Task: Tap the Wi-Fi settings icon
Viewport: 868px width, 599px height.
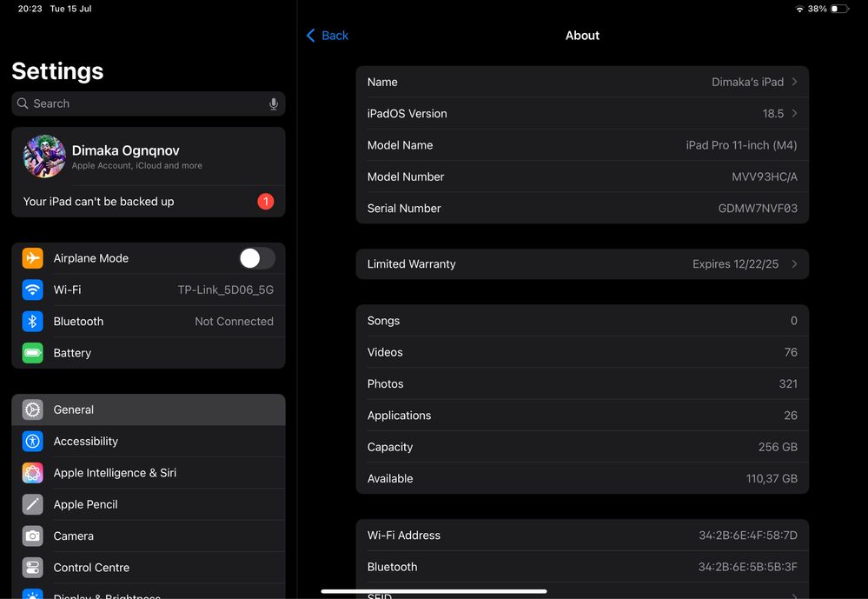Action: (x=33, y=290)
